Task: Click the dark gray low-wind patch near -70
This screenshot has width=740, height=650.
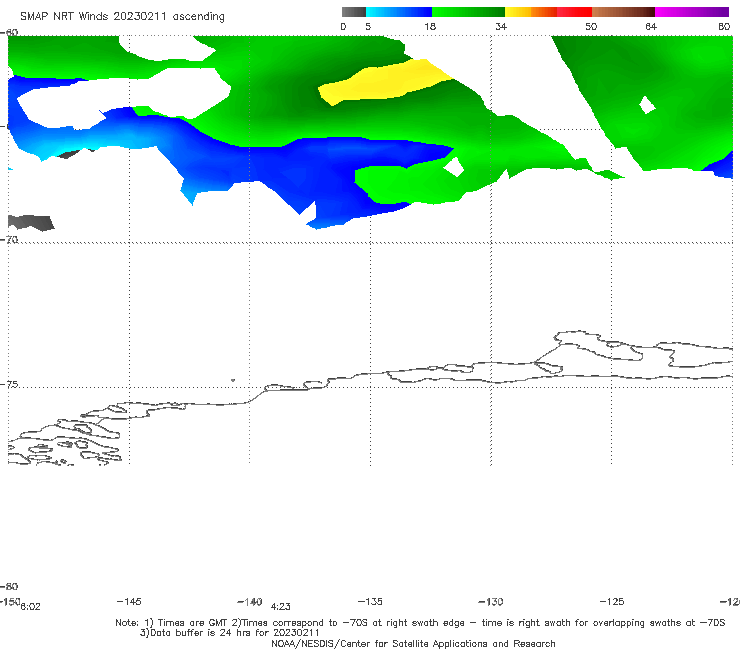Action: [x=31, y=222]
